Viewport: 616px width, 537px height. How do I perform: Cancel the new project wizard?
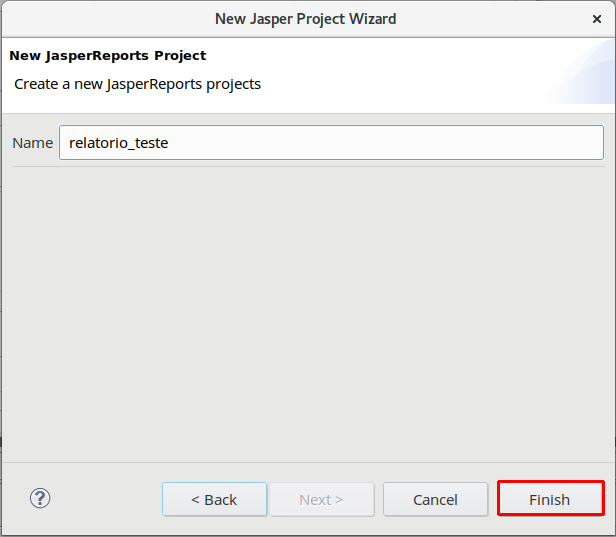click(x=435, y=499)
